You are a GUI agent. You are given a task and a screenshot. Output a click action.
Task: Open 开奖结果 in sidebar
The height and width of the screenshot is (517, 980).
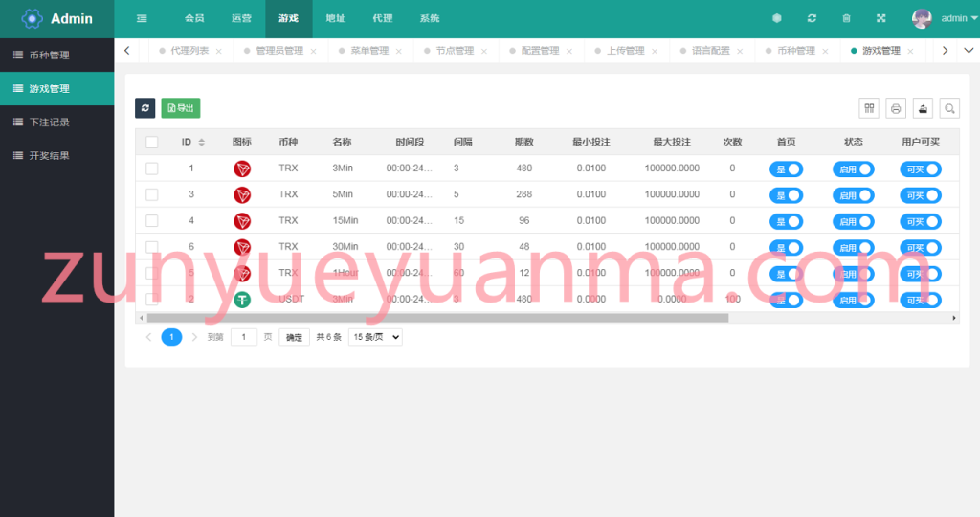pyautogui.click(x=56, y=156)
